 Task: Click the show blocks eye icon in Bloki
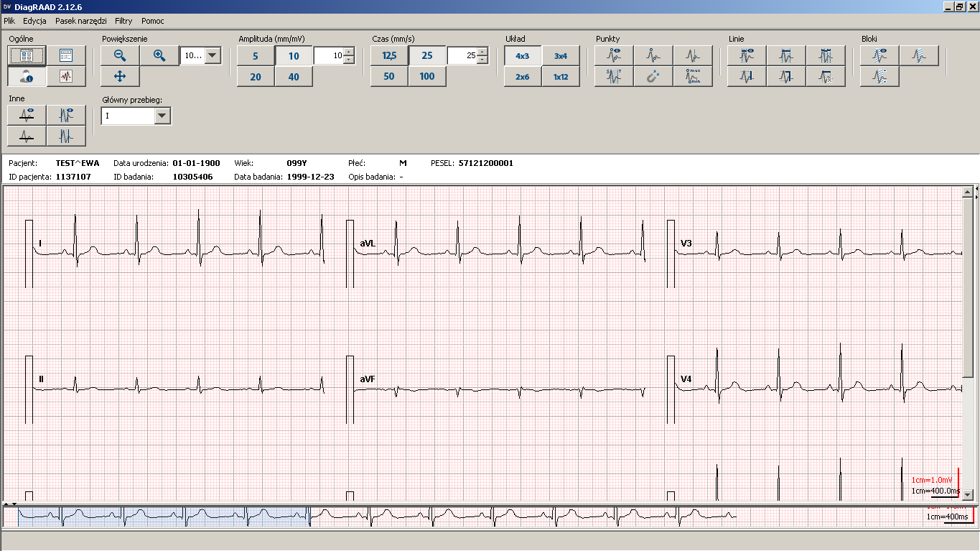(x=879, y=55)
